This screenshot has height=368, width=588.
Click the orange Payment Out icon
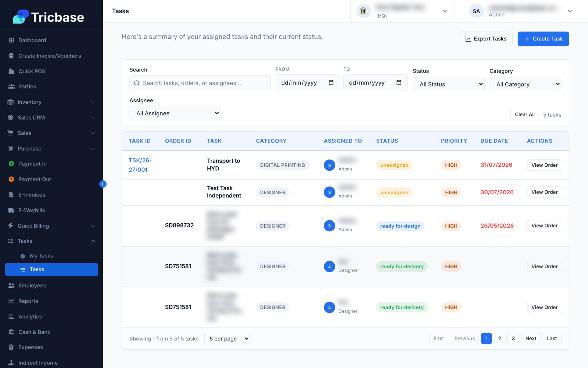11,179
